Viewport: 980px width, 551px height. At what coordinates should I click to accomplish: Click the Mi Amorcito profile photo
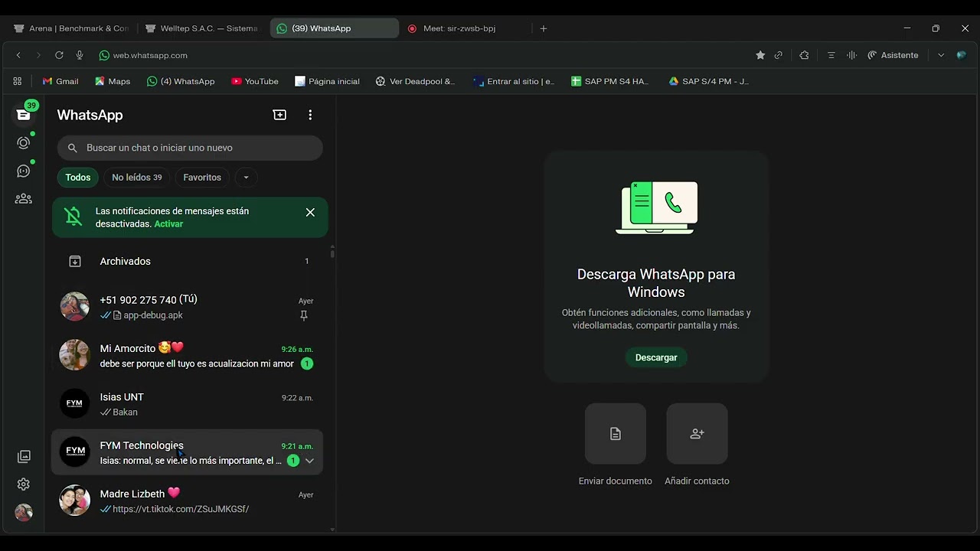75,355
